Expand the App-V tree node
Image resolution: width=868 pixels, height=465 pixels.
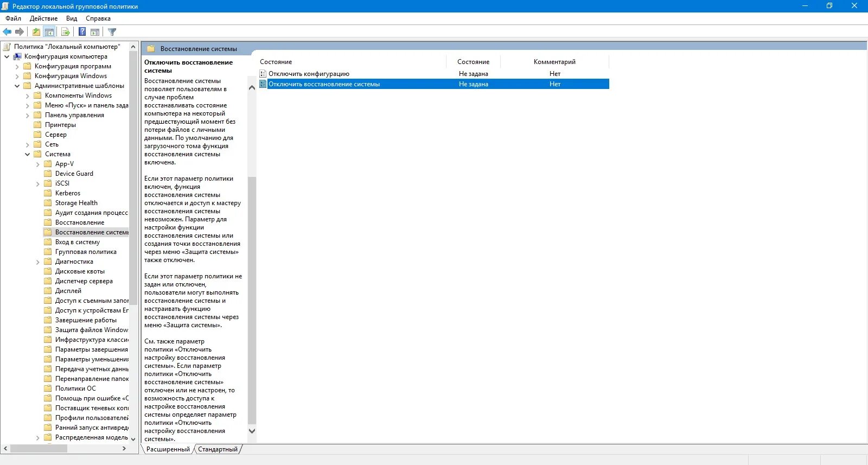pyautogui.click(x=37, y=164)
